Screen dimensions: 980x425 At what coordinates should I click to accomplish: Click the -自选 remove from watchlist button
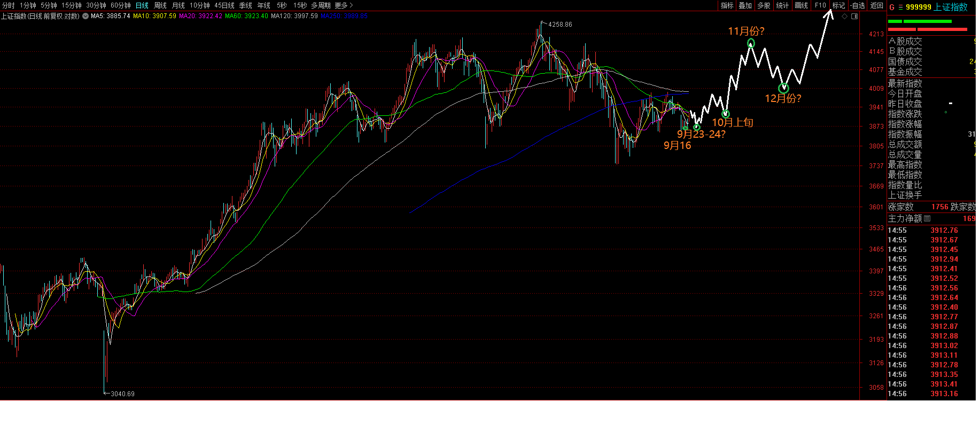point(858,5)
